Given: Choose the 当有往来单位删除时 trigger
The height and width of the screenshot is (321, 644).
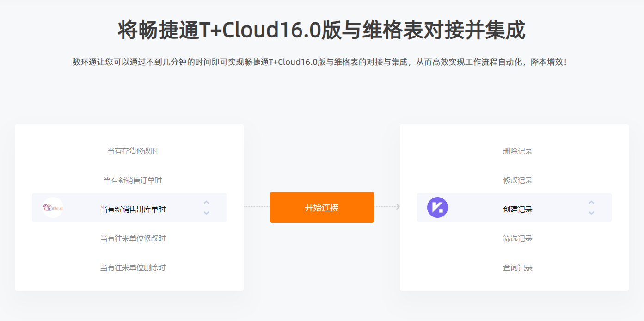Looking at the screenshot, I should tap(133, 267).
